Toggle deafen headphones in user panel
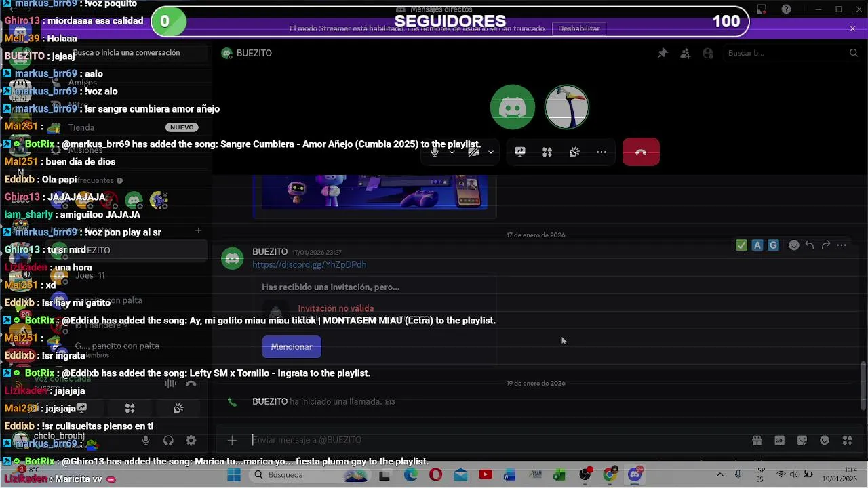The width and height of the screenshot is (868, 488). pyautogui.click(x=168, y=441)
